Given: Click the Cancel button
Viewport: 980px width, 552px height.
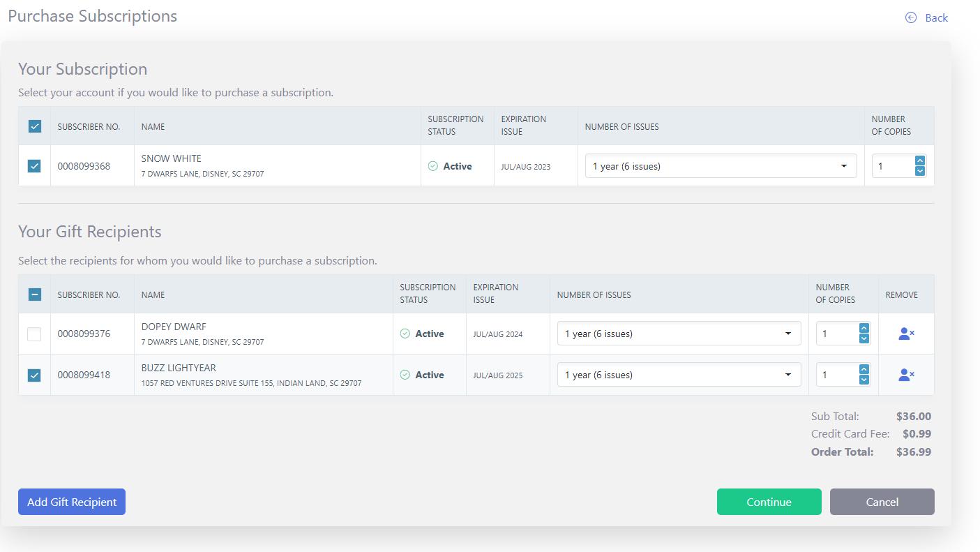Looking at the screenshot, I should click(x=882, y=502).
